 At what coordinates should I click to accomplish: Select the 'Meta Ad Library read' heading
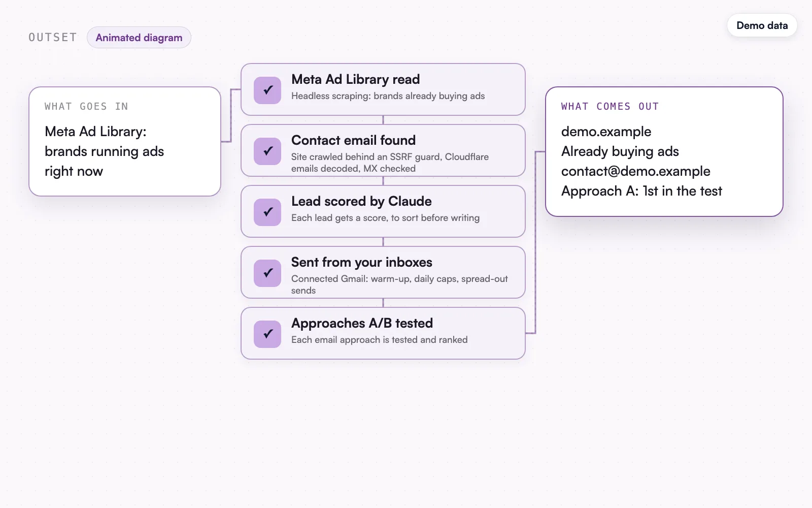point(356,79)
